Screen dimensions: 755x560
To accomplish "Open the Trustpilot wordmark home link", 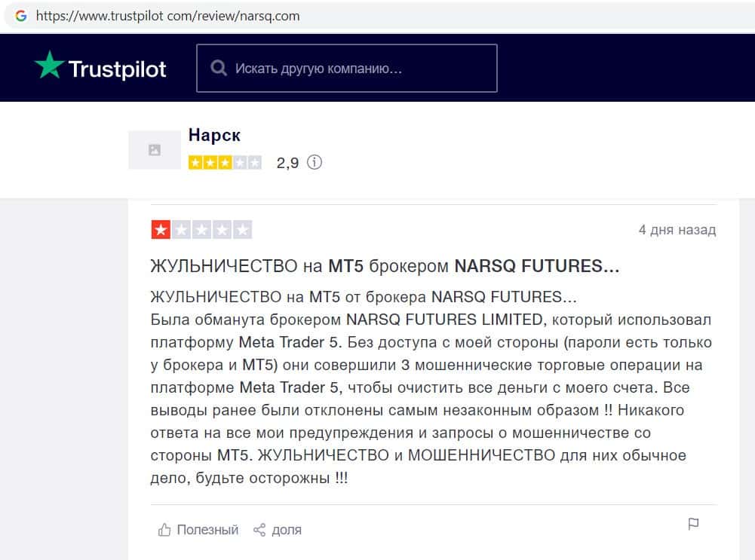I will click(117, 69).
